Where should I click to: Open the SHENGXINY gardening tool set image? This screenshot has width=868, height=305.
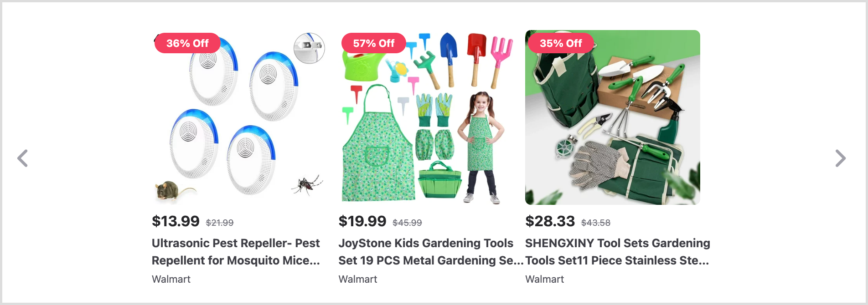coord(613,117)
